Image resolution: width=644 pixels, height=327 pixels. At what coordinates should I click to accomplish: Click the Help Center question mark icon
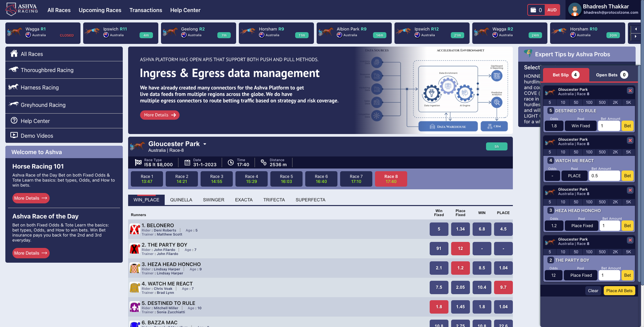(14, 121)
